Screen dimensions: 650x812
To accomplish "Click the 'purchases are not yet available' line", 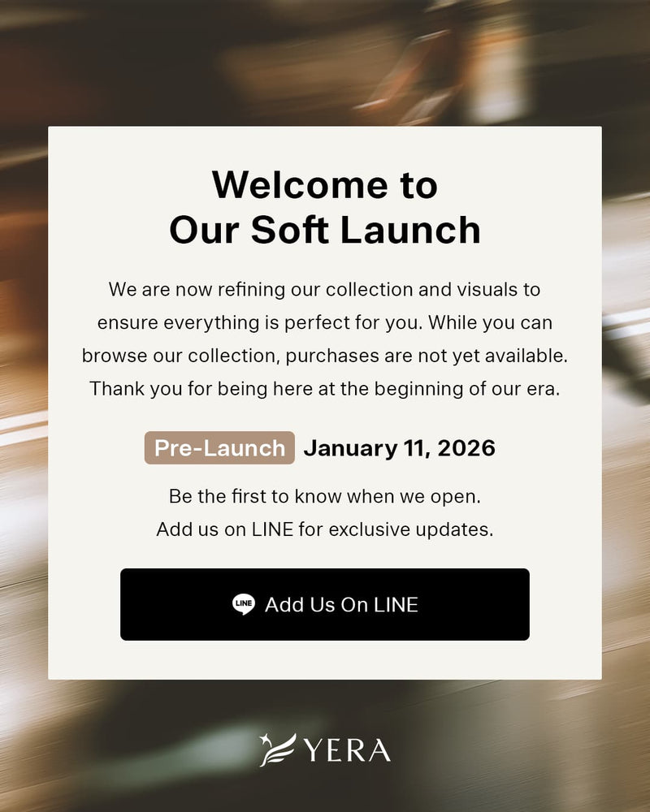I will (x=325, y=356).
